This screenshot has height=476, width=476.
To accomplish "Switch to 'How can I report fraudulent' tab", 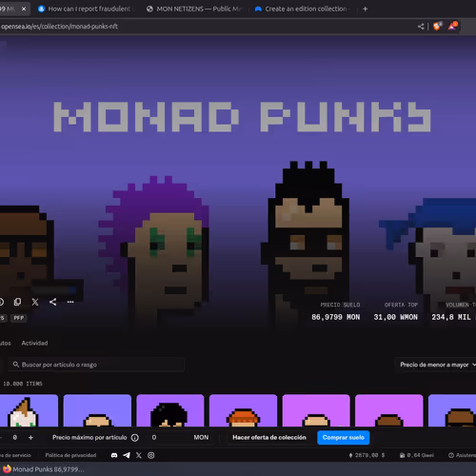I will click(x=85, y=9).
